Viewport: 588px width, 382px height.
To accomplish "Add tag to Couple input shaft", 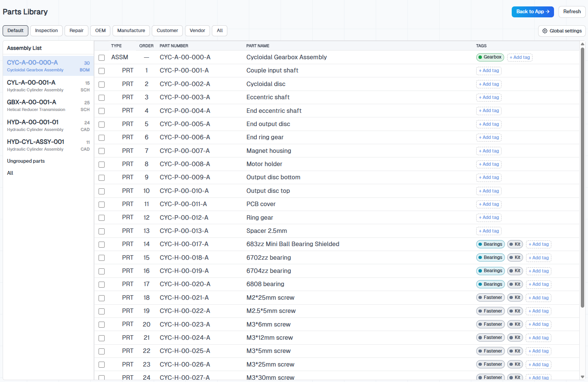I will [x=489, y=71].
